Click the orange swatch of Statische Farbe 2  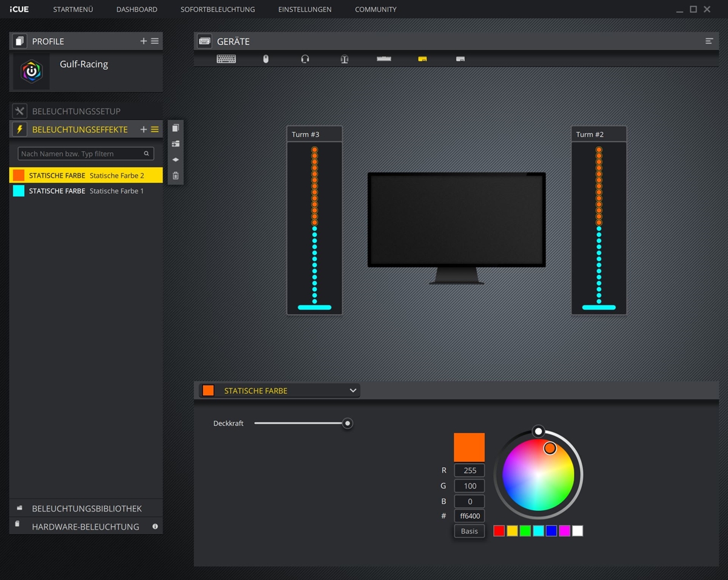click(19, 175)
